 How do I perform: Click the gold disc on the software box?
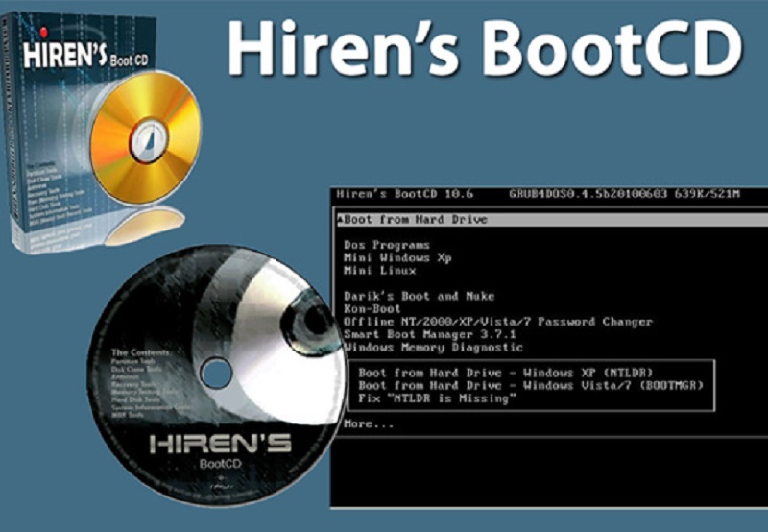click(146, 135)
